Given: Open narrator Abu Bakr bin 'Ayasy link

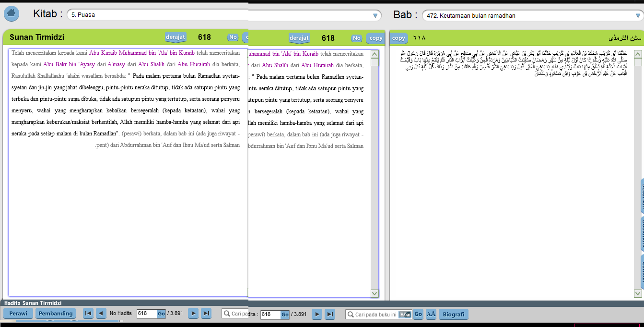Looking at the screenshot, I should tap(69, 64).
